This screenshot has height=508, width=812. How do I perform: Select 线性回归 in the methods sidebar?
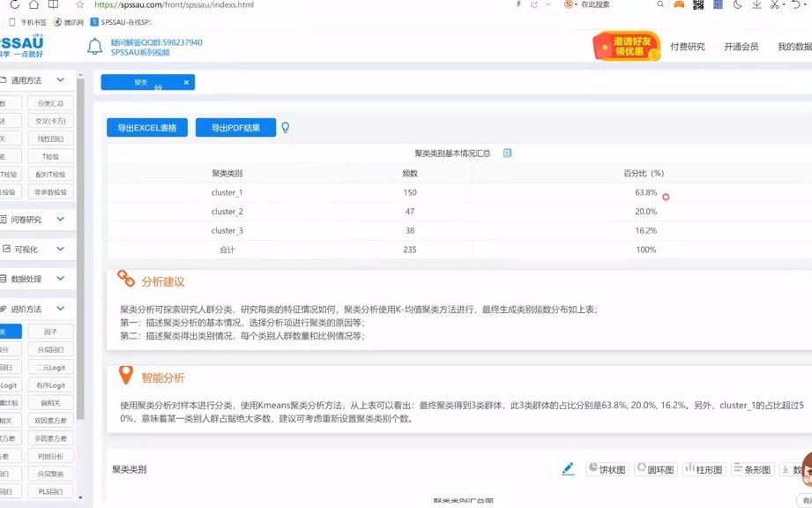tap(49, 138)
